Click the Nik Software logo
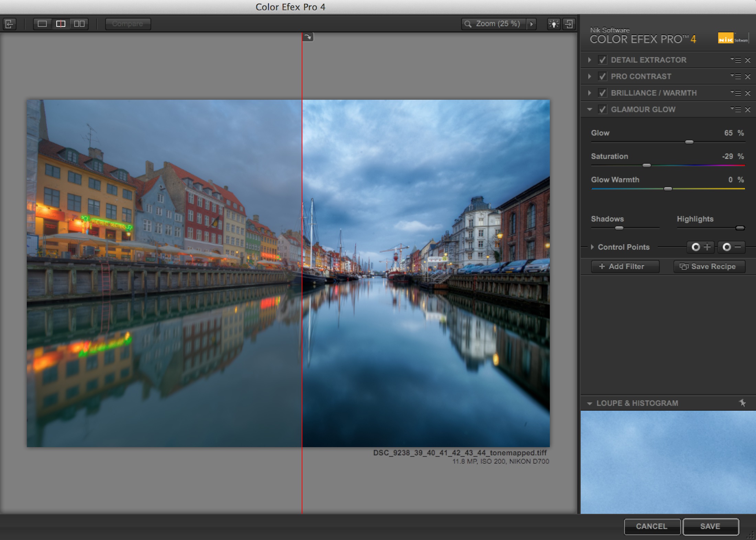The image size is (756, 540). click(733, 38)
